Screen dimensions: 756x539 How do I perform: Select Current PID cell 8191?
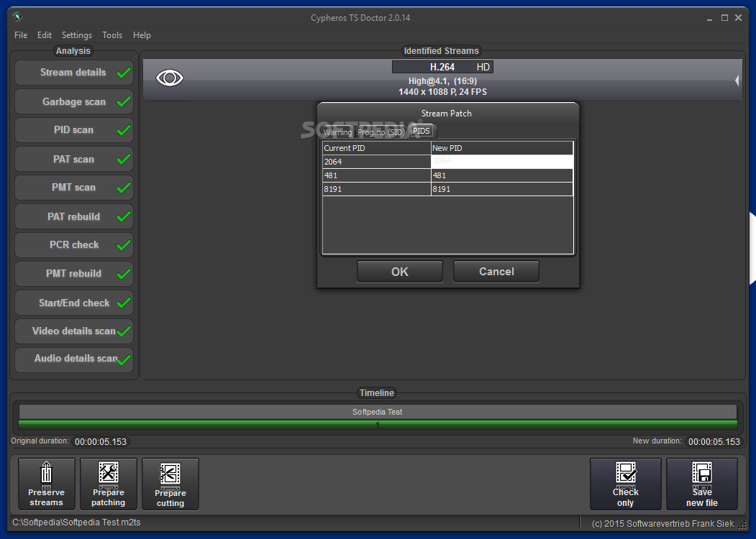coord(376,189)
